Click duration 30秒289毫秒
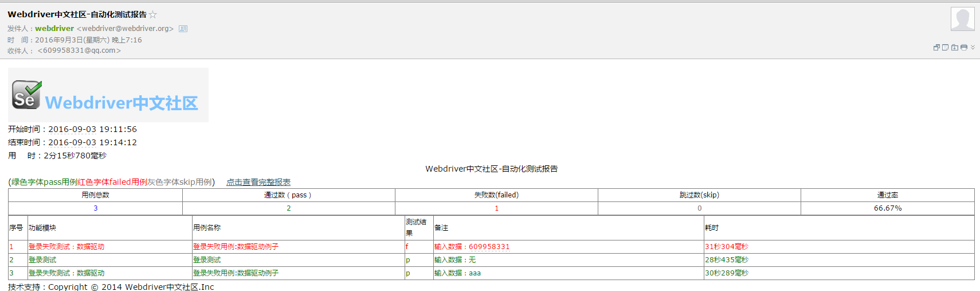 click(727, 273)
